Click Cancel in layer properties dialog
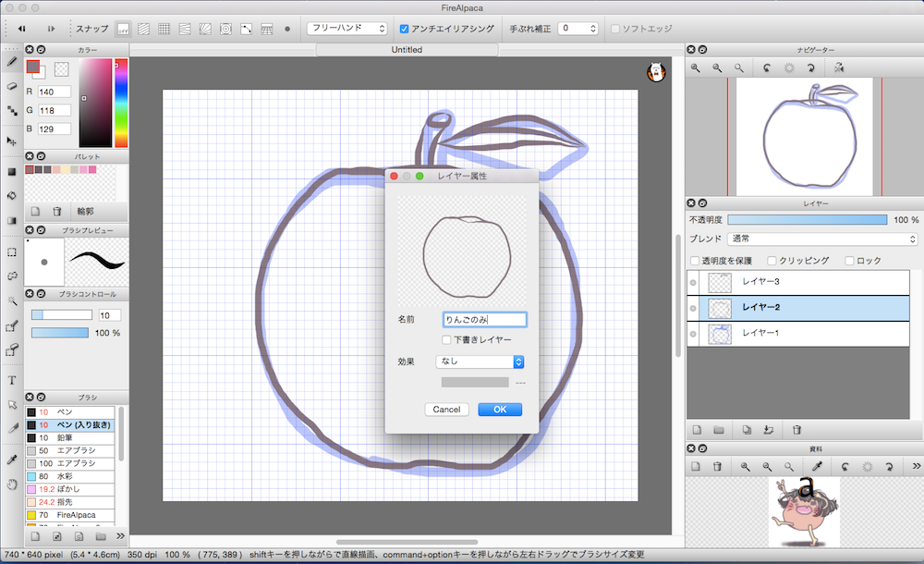Viewport: 924px width, 564px height. [x=446, y=410]
